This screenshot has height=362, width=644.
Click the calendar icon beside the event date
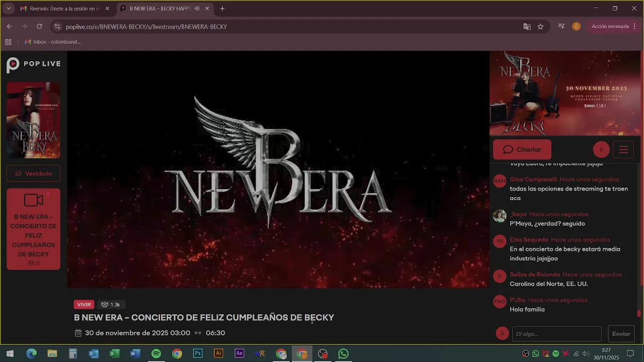click(x=78, y=333)
